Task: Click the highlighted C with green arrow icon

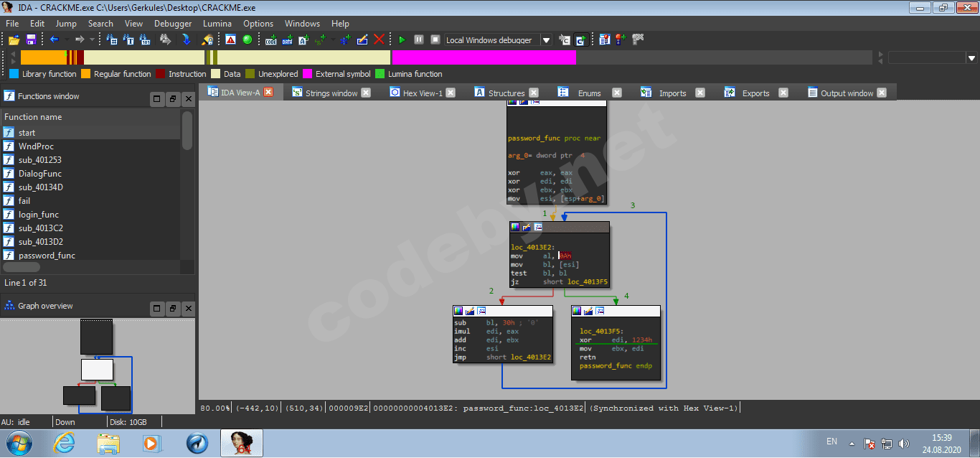Action: point(581,39)
